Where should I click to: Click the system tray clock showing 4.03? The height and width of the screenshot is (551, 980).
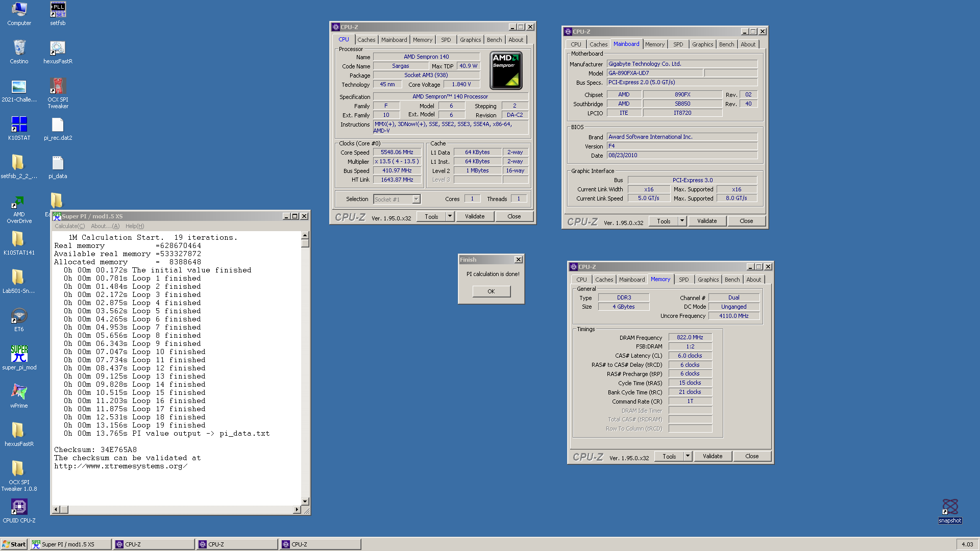coord(967,544)
